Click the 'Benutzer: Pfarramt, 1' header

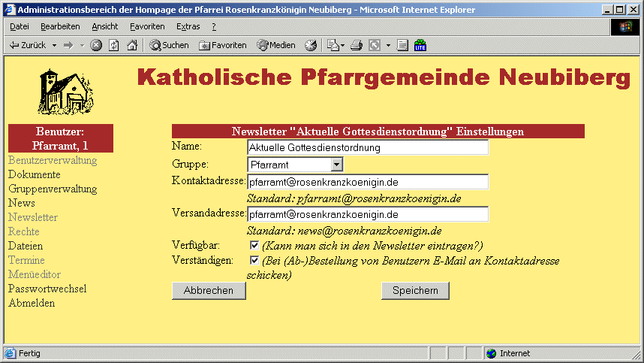pos(60,138)
